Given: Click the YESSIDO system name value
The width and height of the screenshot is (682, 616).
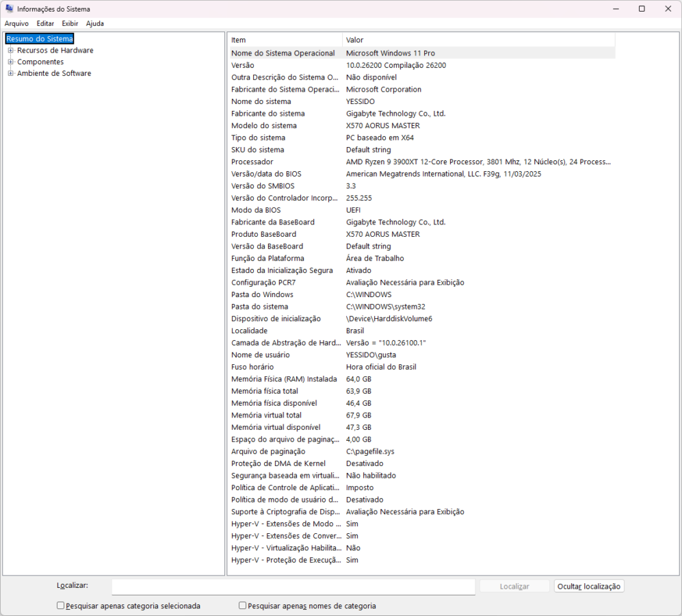Looking at the screenshot, I should [360, 101].
